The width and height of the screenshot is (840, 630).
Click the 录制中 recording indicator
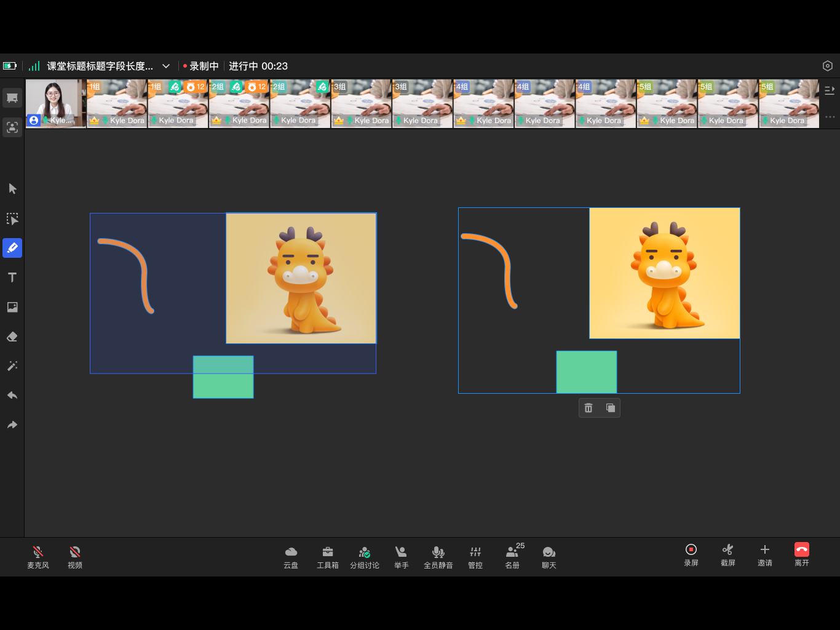tap(200, 66)
